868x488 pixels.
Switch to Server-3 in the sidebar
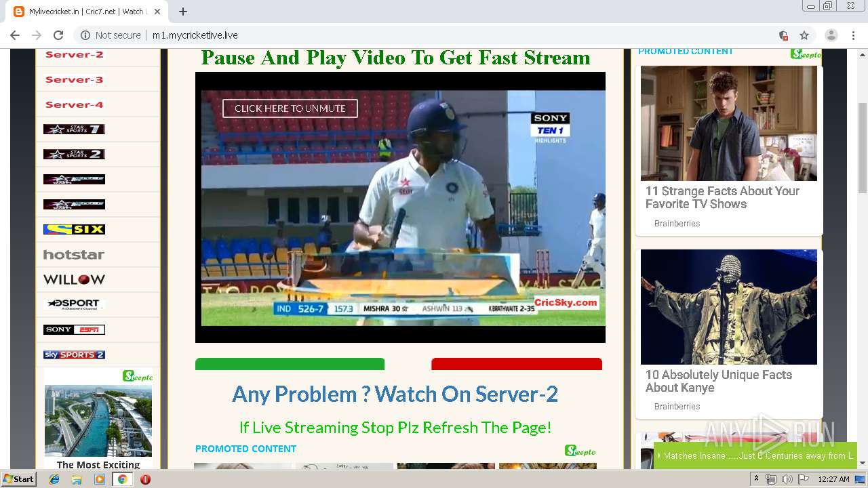pyautogui.click(x=75, y=80)
